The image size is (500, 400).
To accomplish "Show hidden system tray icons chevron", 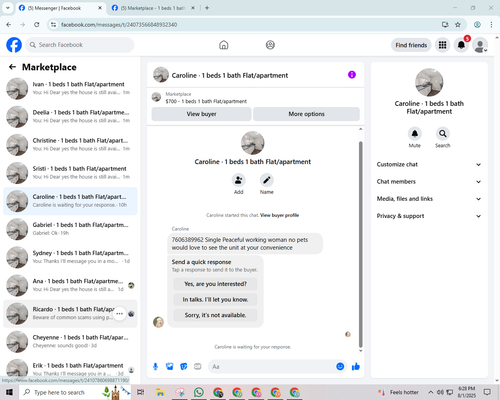I will point(431,392).
